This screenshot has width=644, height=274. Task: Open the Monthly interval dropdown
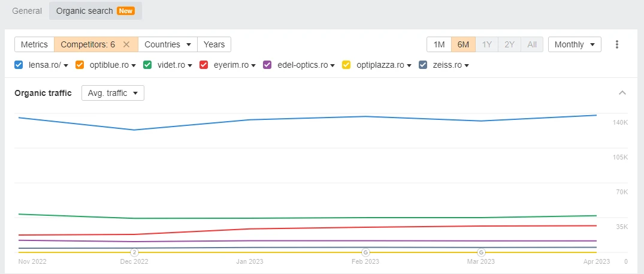click(x=575, y=44)
